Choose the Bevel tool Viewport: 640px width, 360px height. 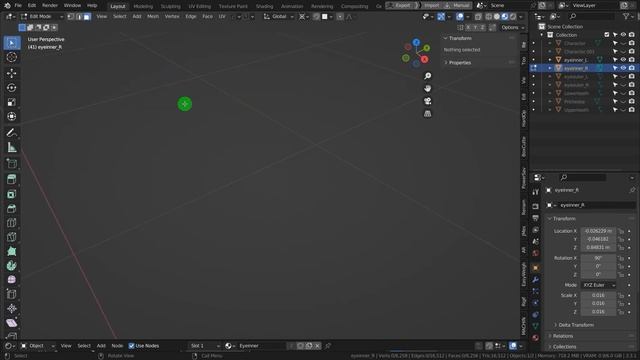[12, 208]
